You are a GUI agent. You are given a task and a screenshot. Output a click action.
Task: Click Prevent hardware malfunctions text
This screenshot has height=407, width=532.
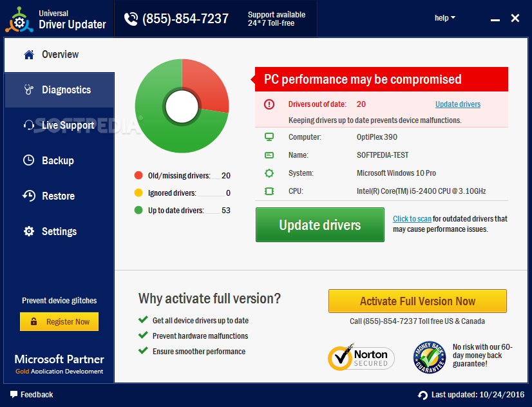coord(200,336)
